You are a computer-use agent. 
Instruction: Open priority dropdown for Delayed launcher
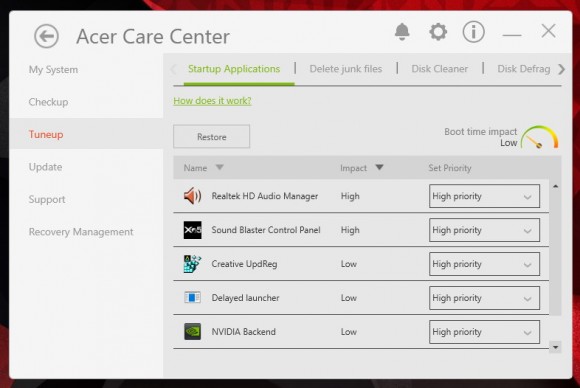(484, 298)
